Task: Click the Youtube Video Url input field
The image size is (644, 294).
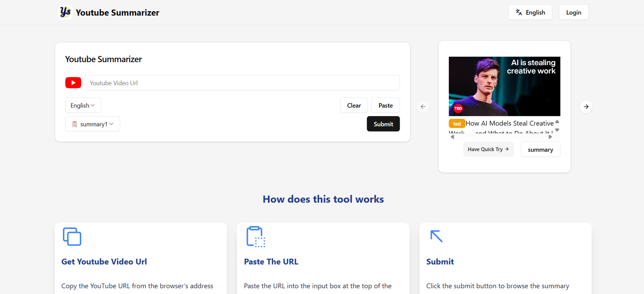Action: tap(242, 83)
